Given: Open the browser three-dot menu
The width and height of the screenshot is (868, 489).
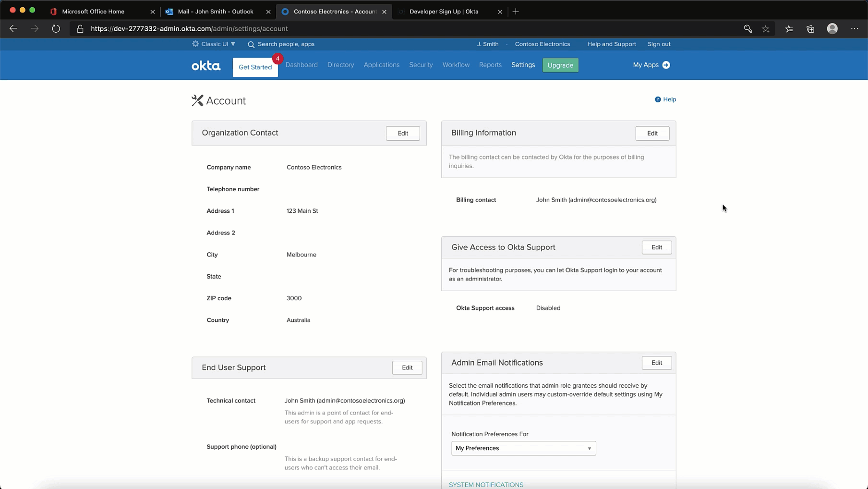Looking at the screenshot, I should click(x=855, y=29).
